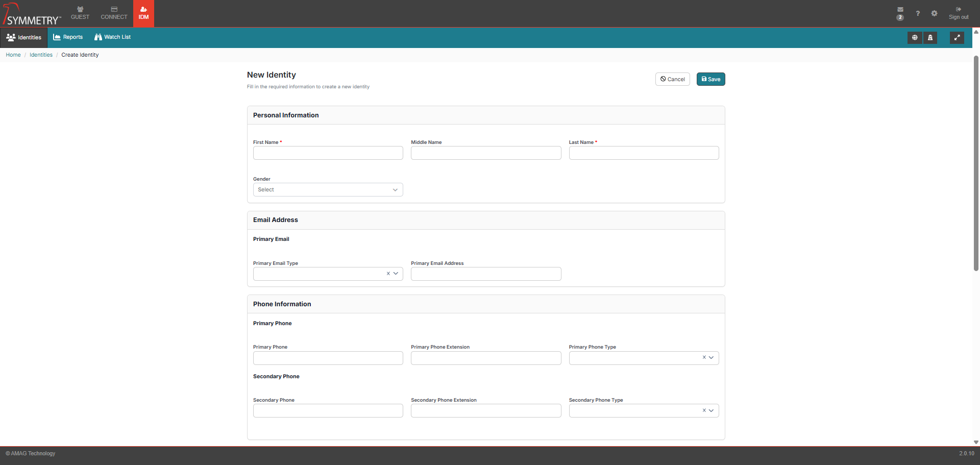This screenshot has width=980, height=465.
Task: Save the new identity
Action: (x=710, y=79)
